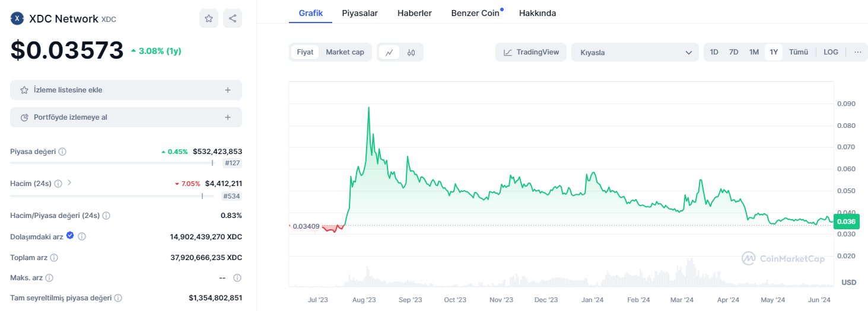Viewport: 868px width, 311px height.
Task: Expand Hacim (24s) chevron arrow
Action: tap(69, 183)
